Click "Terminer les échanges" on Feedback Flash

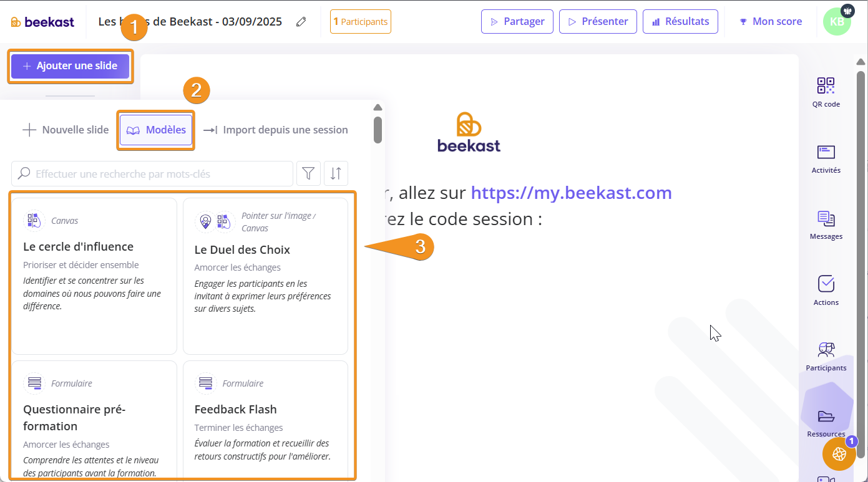tap(238, 427)
